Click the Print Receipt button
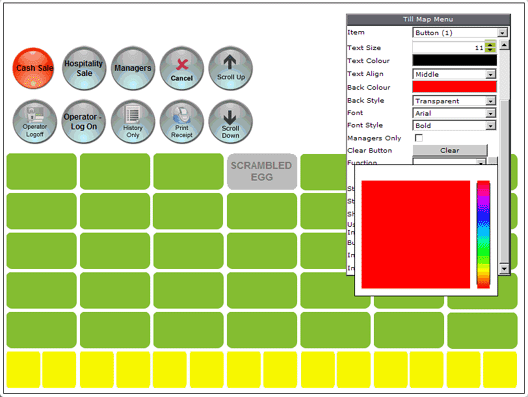This screenshot has width=528, height=397. click(x=182, y=122)
